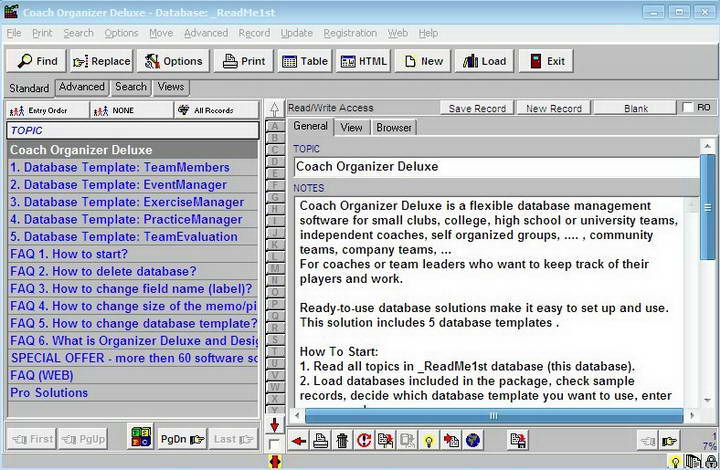720x470 pixels.
Task: Click the copy record icon beside refresh
Action: pos(385,441)
